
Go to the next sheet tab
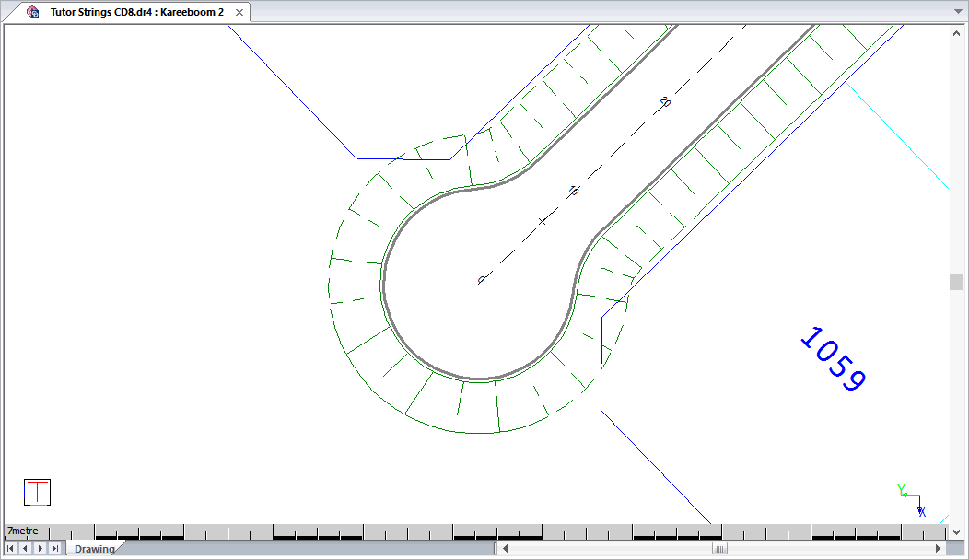coord(40,549)
